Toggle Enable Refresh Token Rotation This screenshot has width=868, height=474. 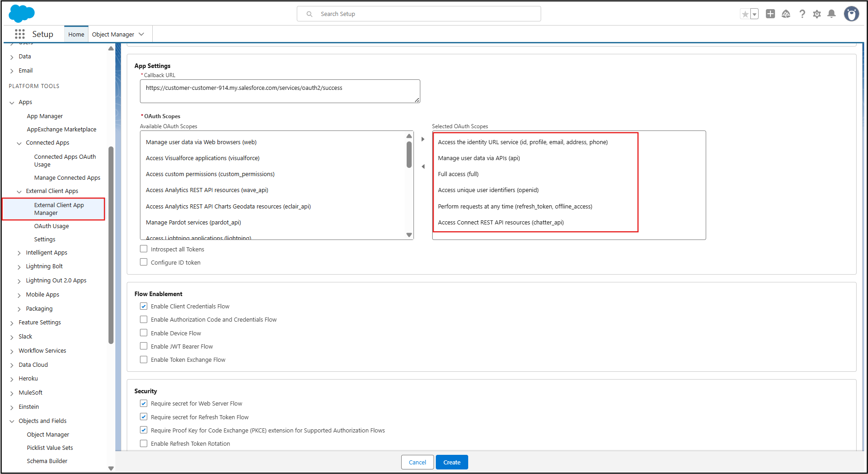144,443
